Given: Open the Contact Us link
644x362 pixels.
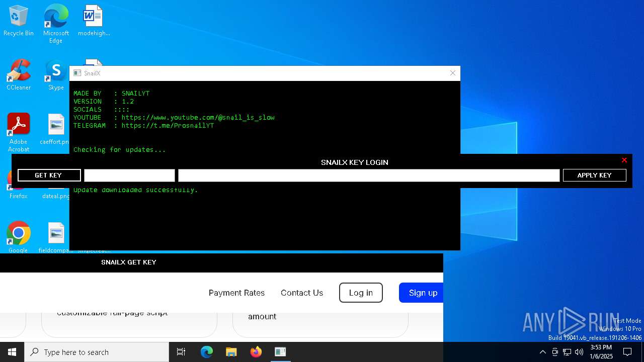Looking at the screenshot, I should pos(302,293).
